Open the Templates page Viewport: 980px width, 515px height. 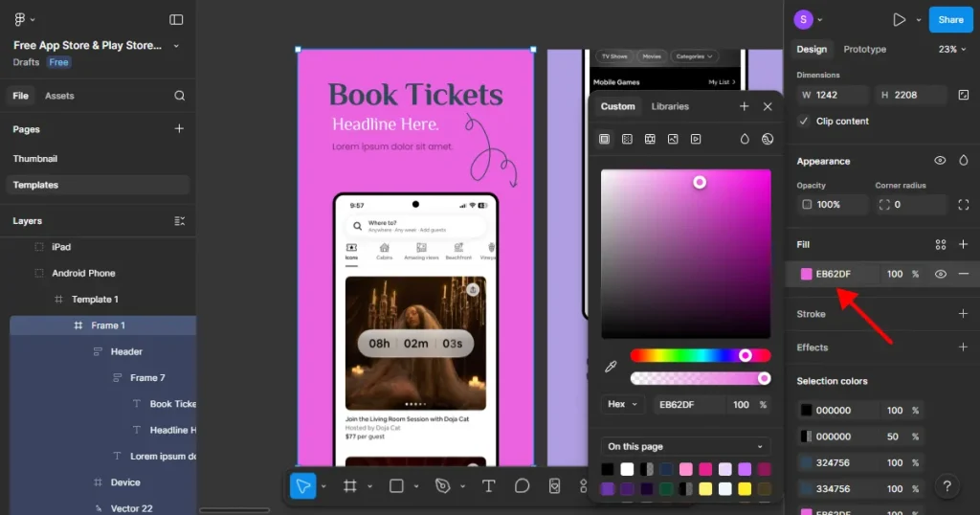(x=99, y=185)
